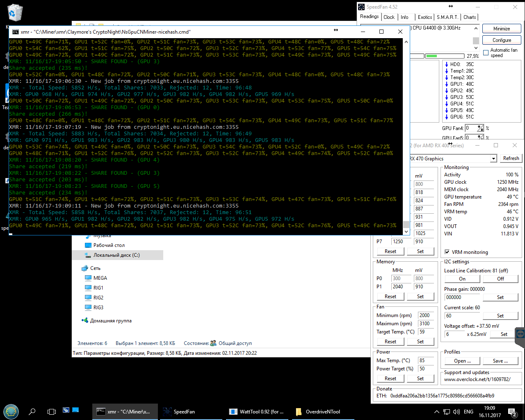Turn Load Line Calibration On
This screenshot has height=420, width=525.
pyautogui.click(x=462, y=279)
